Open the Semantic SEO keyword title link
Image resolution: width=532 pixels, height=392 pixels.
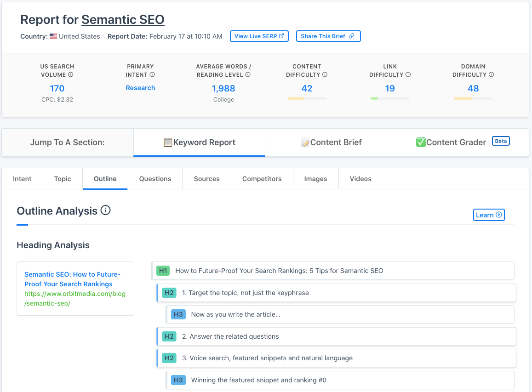tap(123, 20)
